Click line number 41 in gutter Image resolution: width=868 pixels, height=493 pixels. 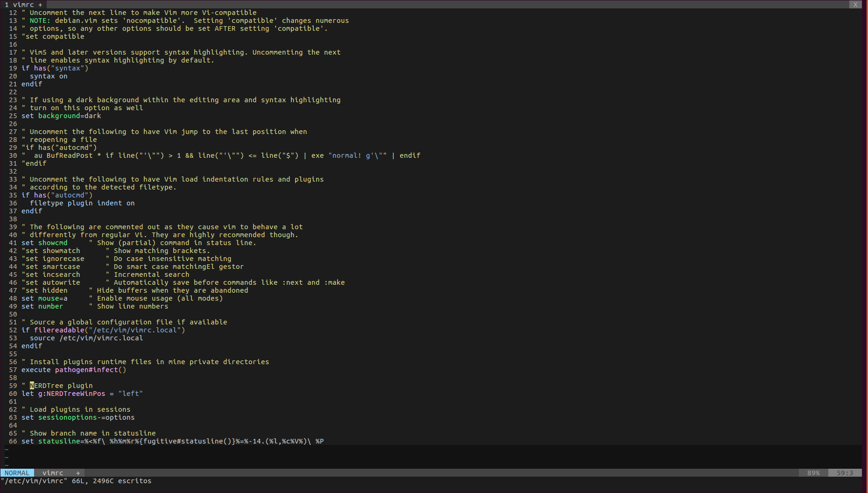point(13,243)
